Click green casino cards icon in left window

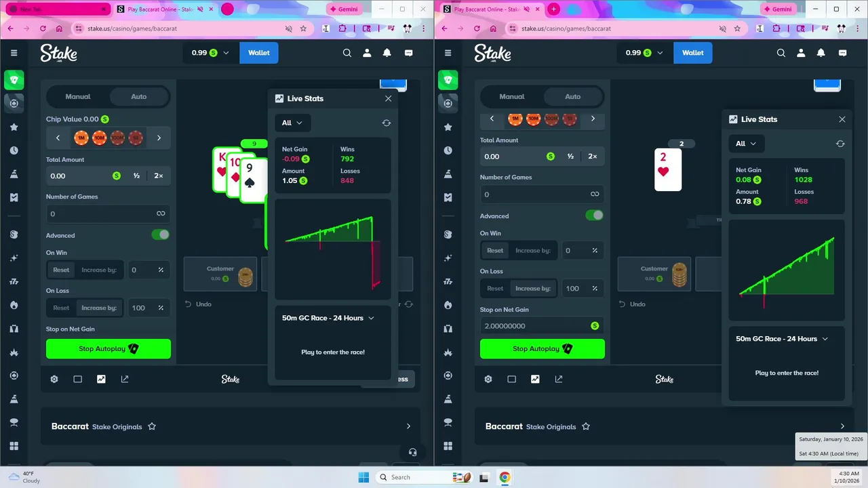pos(14,80)
